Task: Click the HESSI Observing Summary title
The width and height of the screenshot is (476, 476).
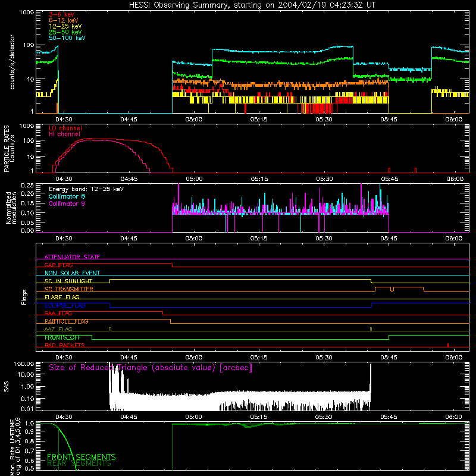Action: (x=252, y=5)
